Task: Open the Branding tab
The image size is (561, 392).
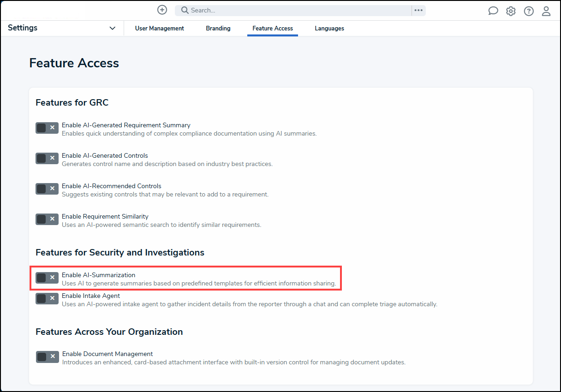Action: (x=218, y=29)
